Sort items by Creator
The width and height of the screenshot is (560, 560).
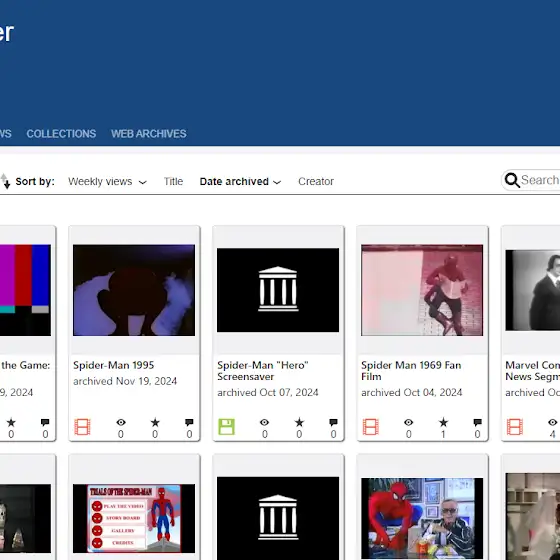(x=316, y=181)
